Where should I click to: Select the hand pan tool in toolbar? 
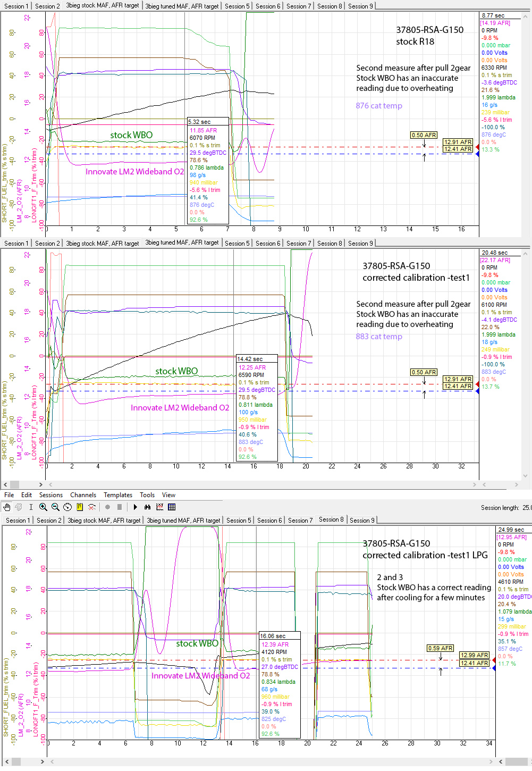(6, 507)
